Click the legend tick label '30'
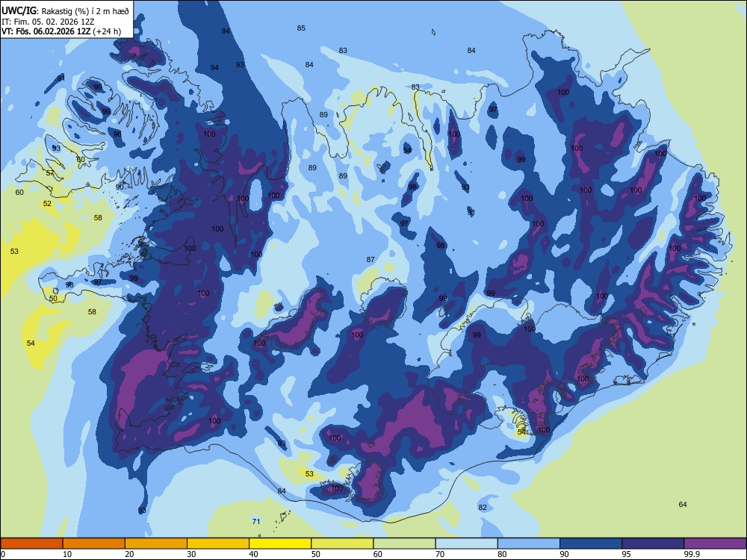The image size is (747, 560). [x=191, y=554]
